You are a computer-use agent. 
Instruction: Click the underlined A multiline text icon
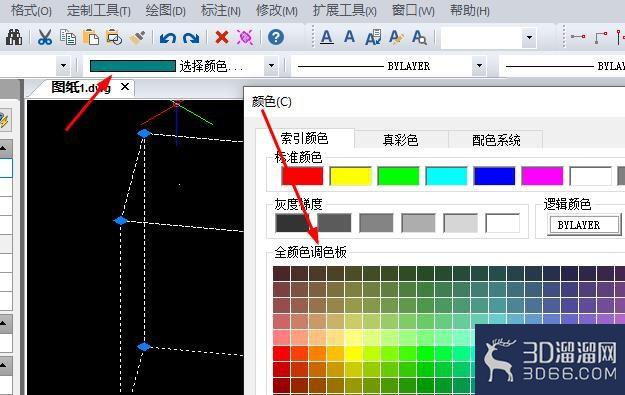pos(327,37)
